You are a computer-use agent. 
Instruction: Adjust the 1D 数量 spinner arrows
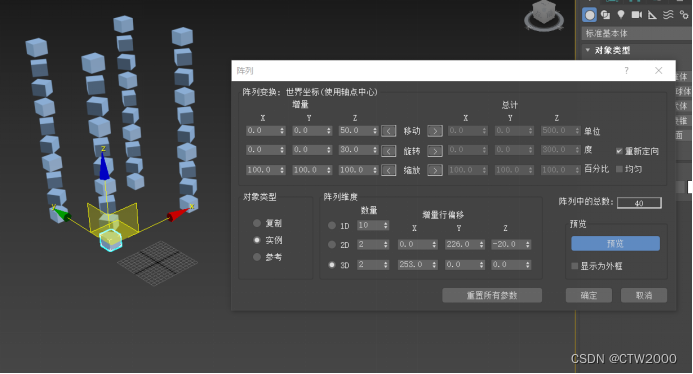click(x=386, y=225)
